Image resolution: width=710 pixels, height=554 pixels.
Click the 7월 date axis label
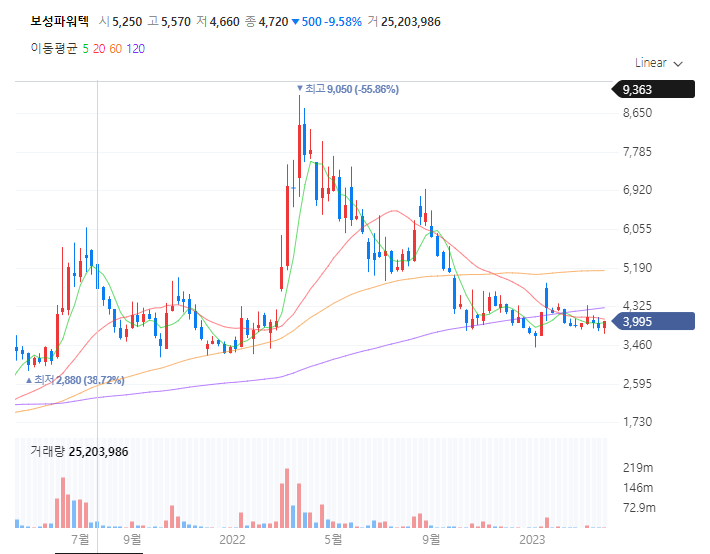(81, 540)
